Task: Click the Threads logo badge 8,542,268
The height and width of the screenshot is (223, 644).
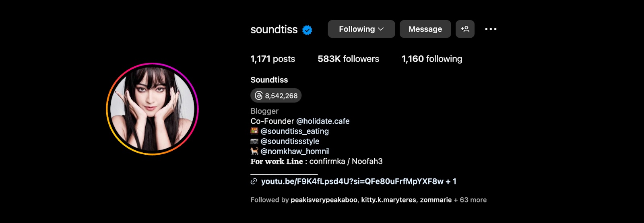Action: 276,96
